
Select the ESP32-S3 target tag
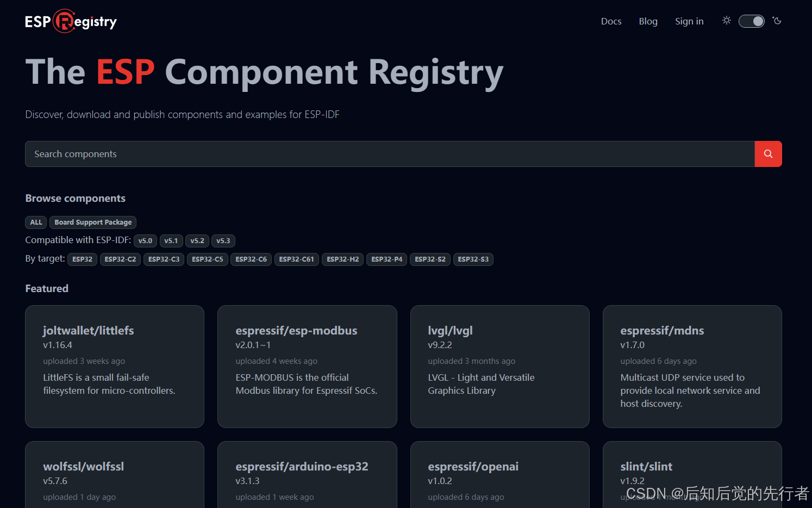pyautogui.click(x=473, y=259)
